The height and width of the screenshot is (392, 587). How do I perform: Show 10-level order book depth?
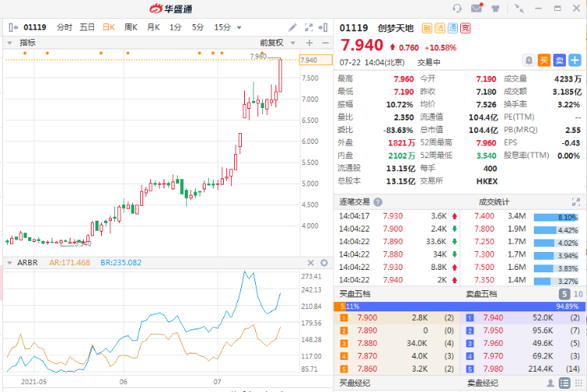pos(578,294)
